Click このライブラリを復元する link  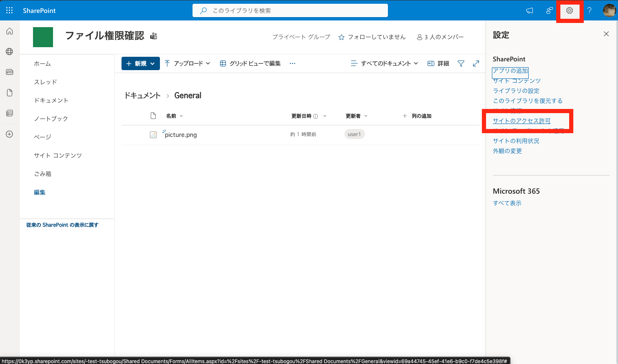[x=528, y=101]
